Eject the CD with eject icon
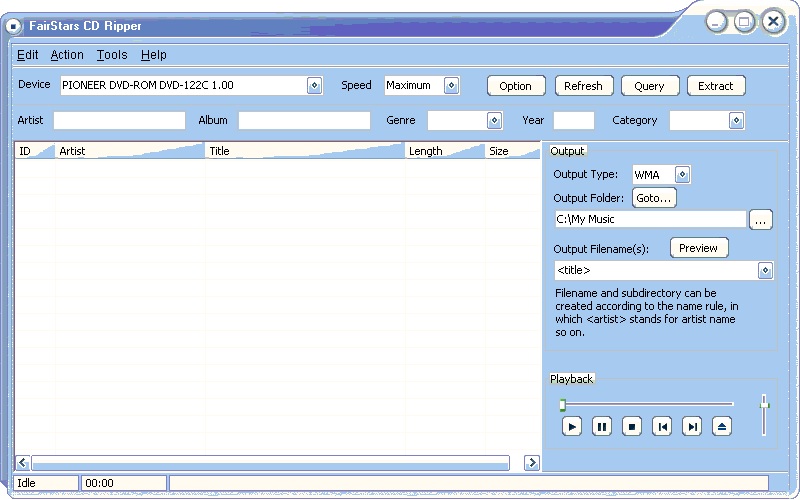 [x=723, y=427]
